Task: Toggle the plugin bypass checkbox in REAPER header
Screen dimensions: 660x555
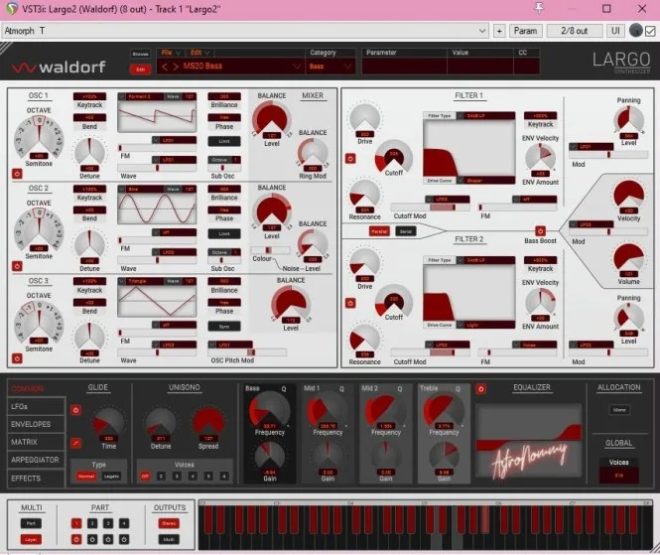Action: [x=650, y=31]
